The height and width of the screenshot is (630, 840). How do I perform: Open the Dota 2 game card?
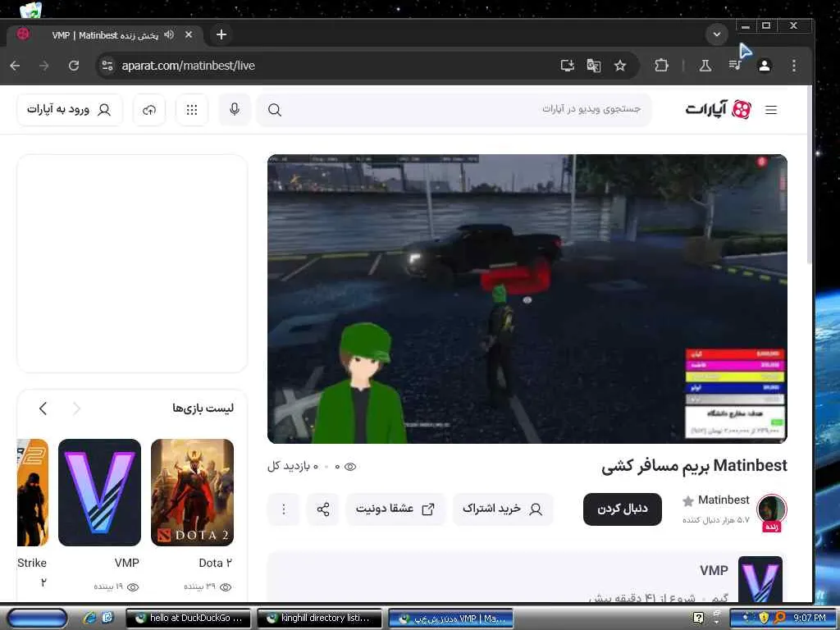coord(192,492)
